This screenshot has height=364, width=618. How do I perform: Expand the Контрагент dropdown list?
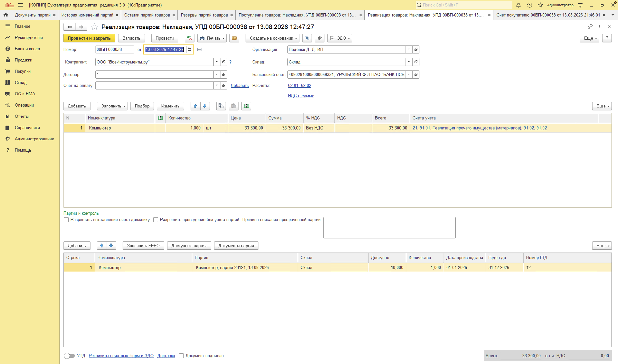pyautogui.click(x=217, y=62)
